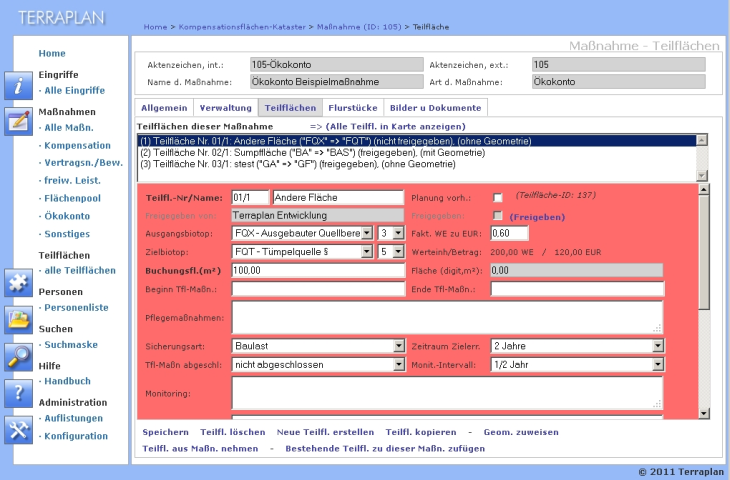Image resolution: width=730 pixels, height=480 pixels.
Task: Switch to the Flurstücke tab
Action: coord(353,108)
